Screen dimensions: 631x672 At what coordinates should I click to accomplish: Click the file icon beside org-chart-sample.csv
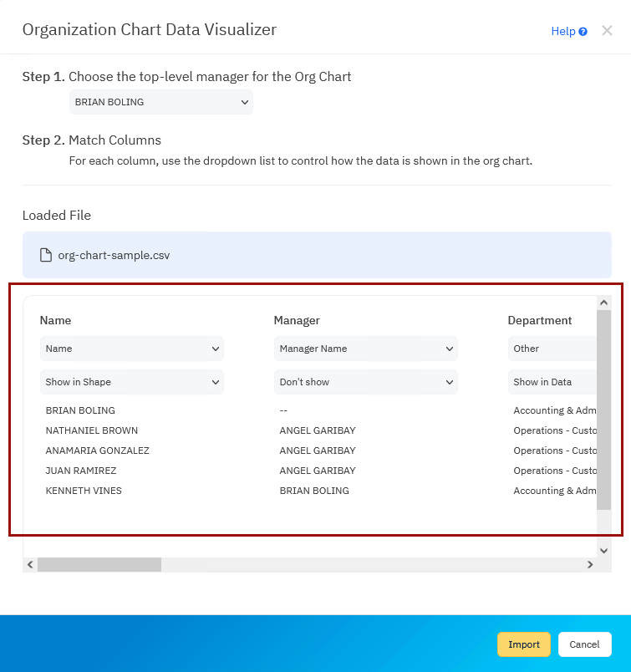pyautogui.click(x=44, y=255)
